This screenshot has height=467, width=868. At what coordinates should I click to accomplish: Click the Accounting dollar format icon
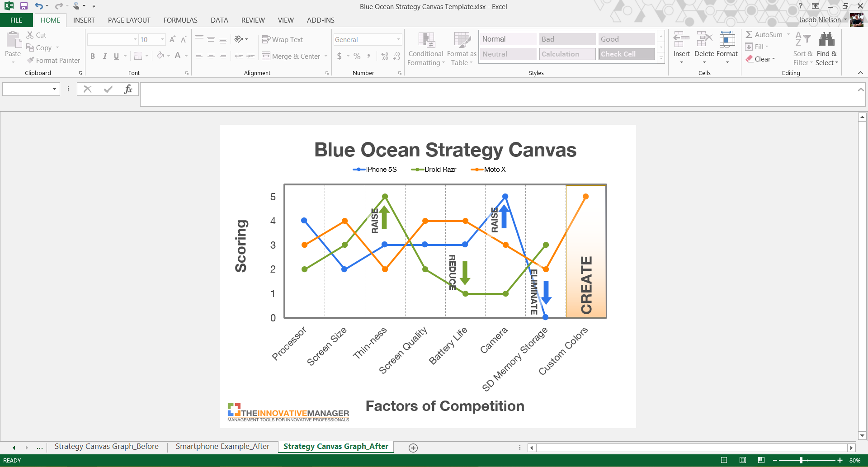[340, 56]
